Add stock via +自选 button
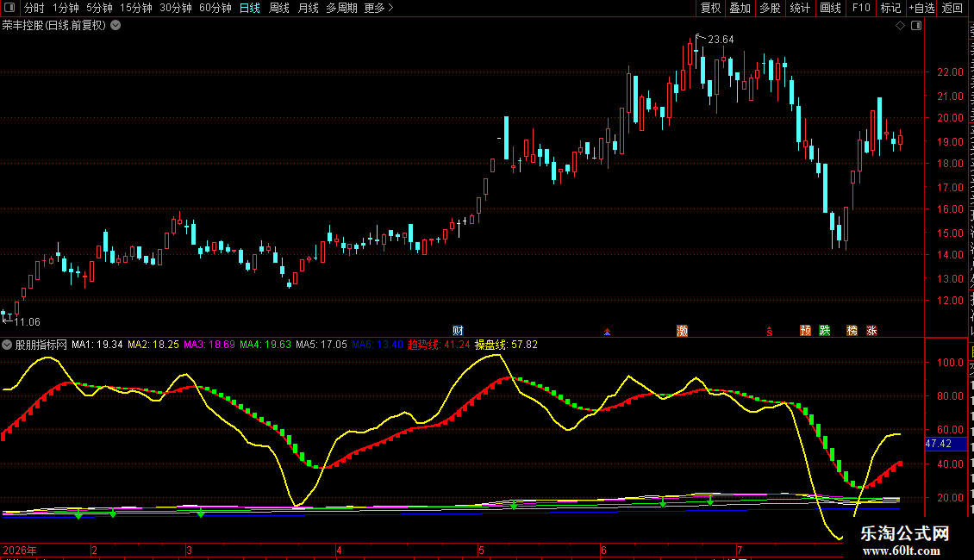Viewport: 974px width, 560px height. click(x=921, y=8)
